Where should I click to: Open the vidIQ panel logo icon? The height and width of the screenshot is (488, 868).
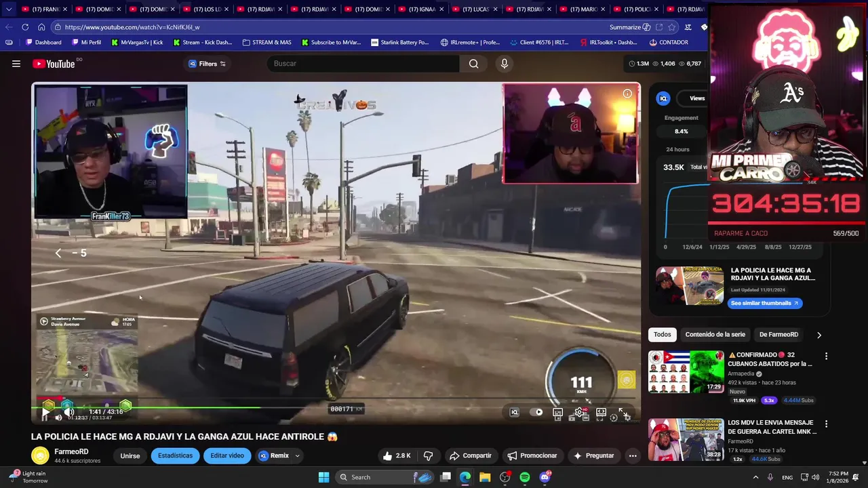tap(663, 98)
